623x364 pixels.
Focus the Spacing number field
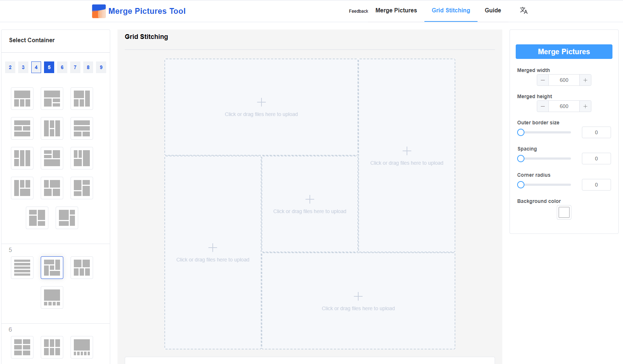pos(596,159)
